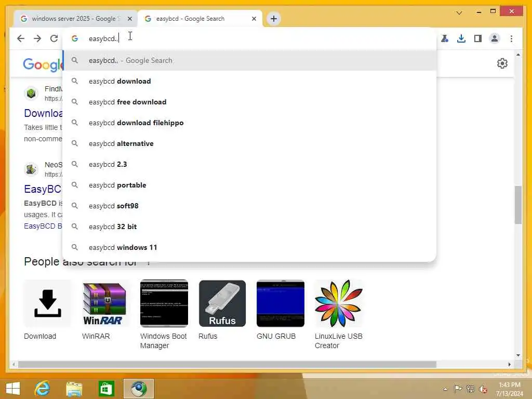The height and width of the screenshot is (399, 532).
Task: Toggle the side panel icon
Action: (478, 38)
